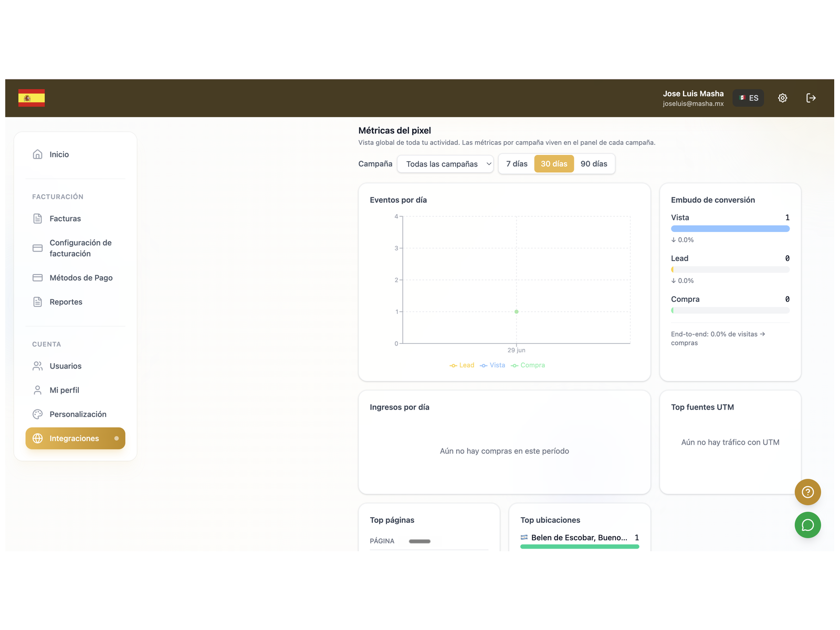Click the Eventos por día card title
Image resolution: width=840 pixels, height=630 pixels.
click(398, 200)
